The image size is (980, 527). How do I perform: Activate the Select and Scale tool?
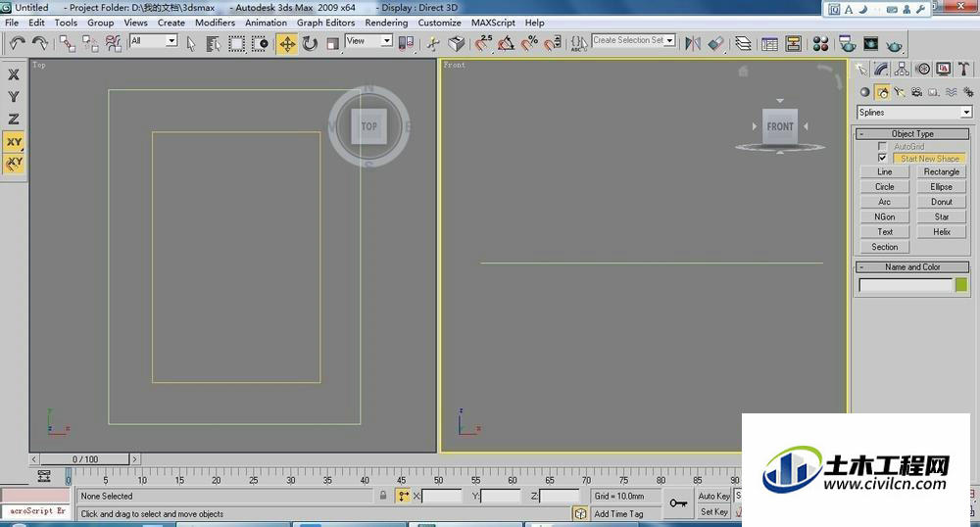coord(332,43)
